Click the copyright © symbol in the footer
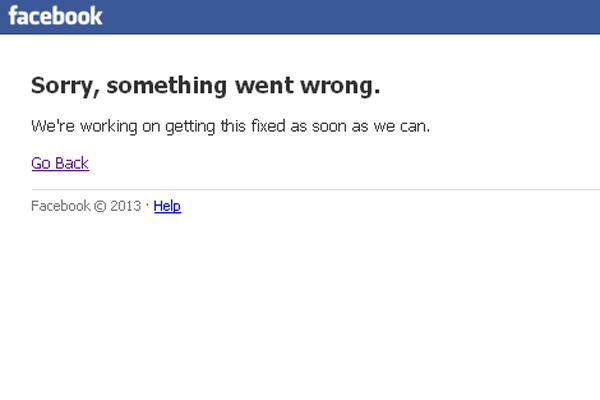 pyautogui.click(x=100, y=206)
